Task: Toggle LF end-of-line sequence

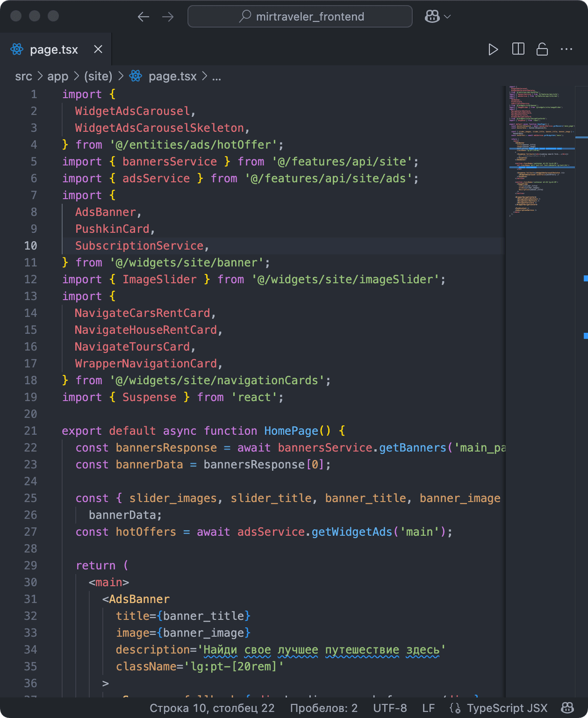Action: (x=428, y=708)
